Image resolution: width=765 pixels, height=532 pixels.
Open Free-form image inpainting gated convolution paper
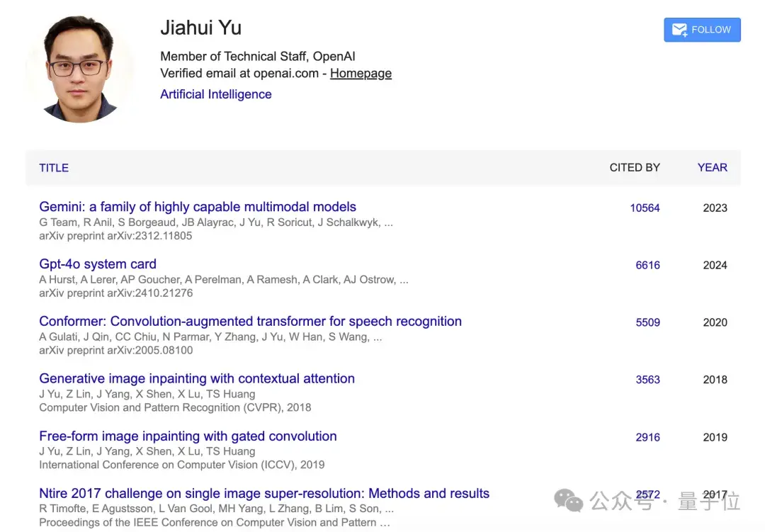pos(188,436)
